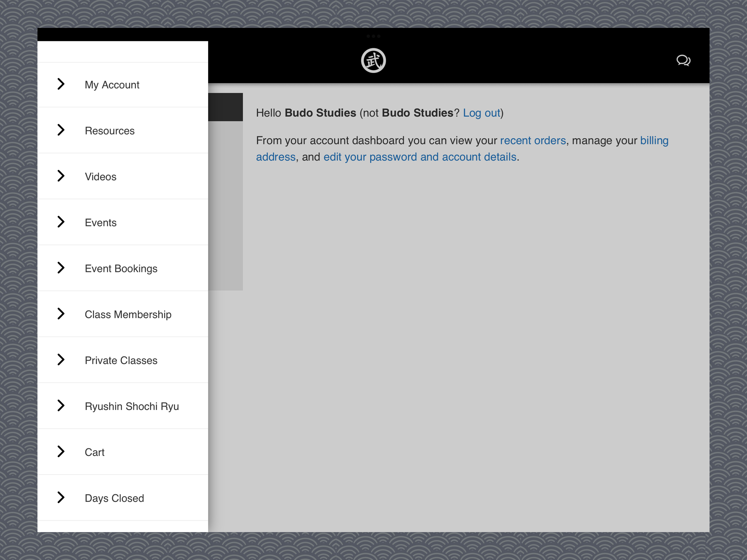Viewport: 747px width, 560px height.
Task: Expand the Cart chevron arrow
Action: [x=61, y=451]
